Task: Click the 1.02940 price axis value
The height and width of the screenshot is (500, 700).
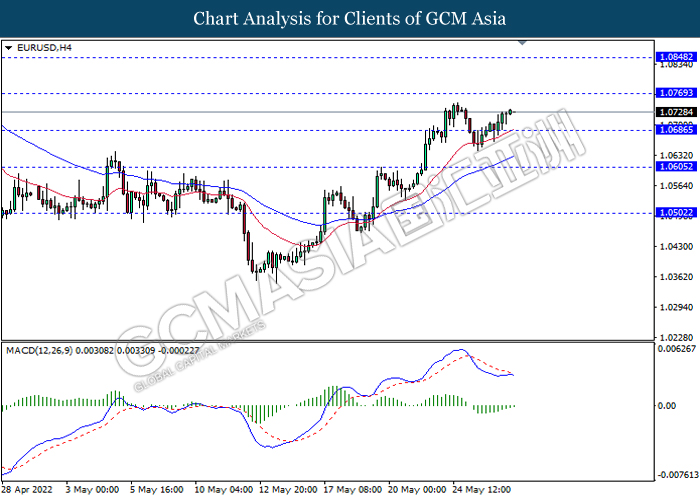Action: [676, 307]
